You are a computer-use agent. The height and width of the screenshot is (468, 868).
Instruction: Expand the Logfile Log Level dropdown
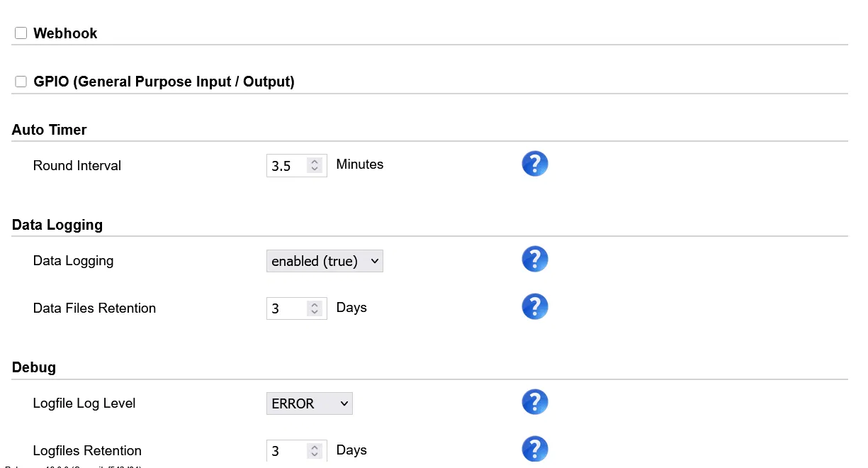(x=310, y=403)
